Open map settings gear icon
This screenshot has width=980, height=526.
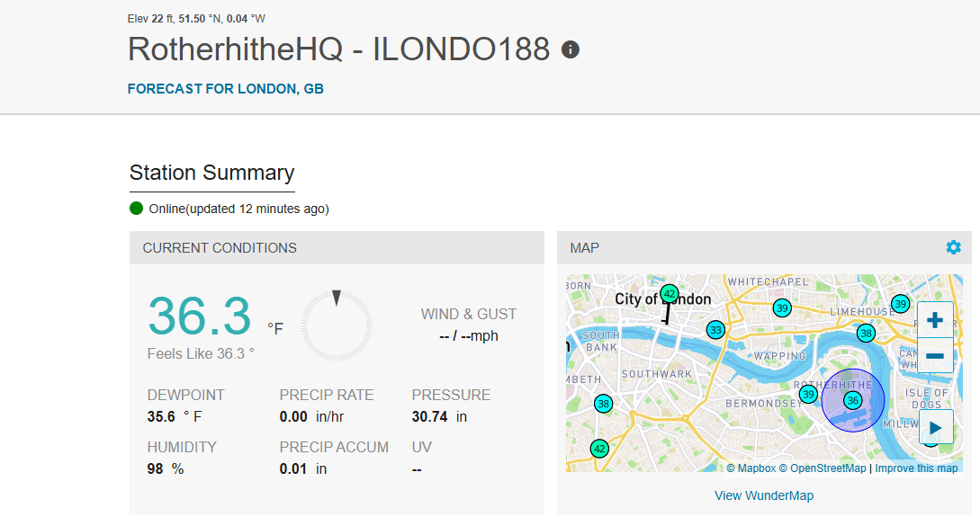coord(953,247)
